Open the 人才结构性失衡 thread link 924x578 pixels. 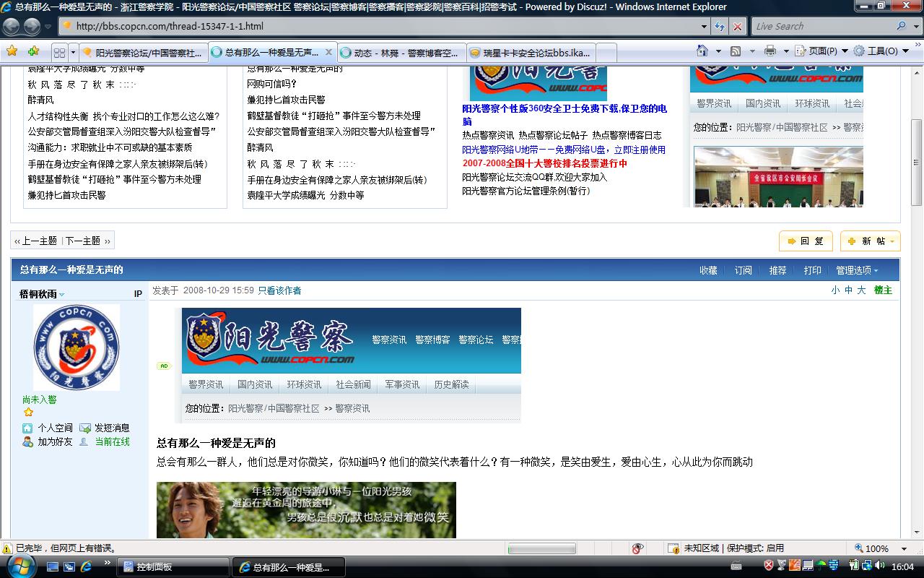(x=123, y=116)
